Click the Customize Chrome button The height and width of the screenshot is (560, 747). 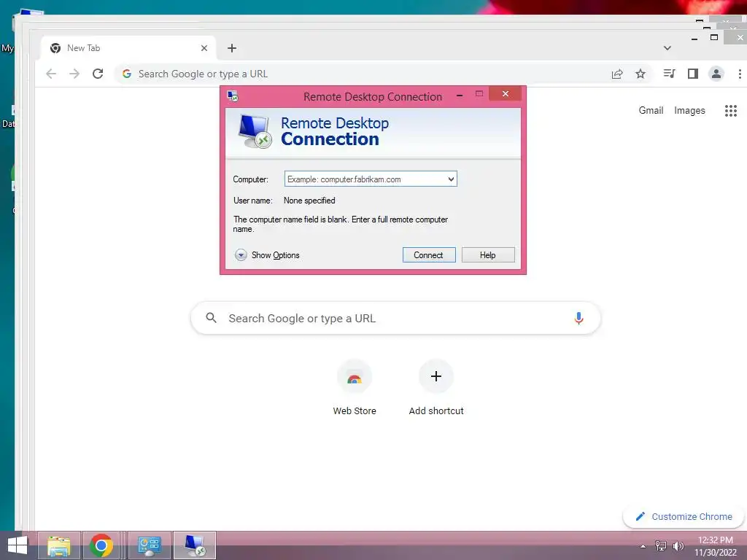point(684,517)
